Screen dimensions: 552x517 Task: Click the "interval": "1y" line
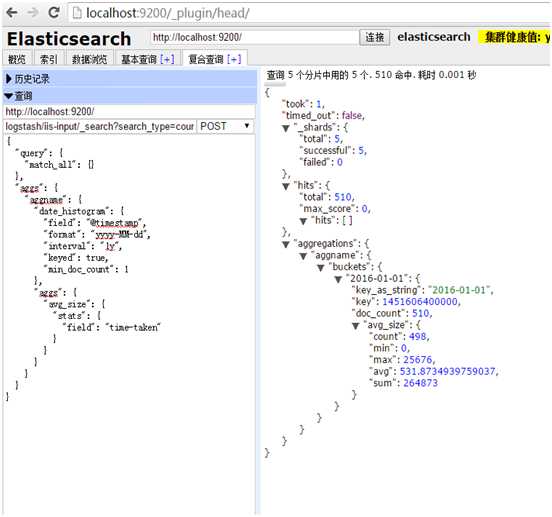pos(82,246)
